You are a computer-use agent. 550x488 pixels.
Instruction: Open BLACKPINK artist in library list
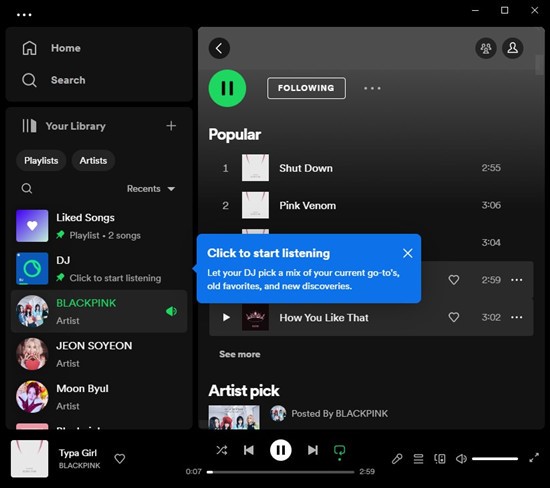point(99,312)
